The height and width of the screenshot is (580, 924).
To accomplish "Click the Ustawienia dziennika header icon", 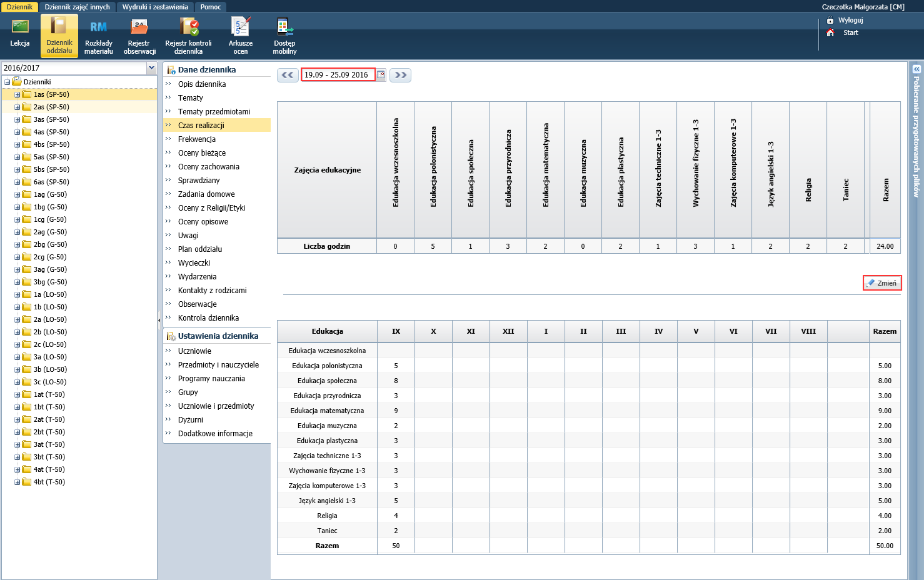I will point(171,336).
